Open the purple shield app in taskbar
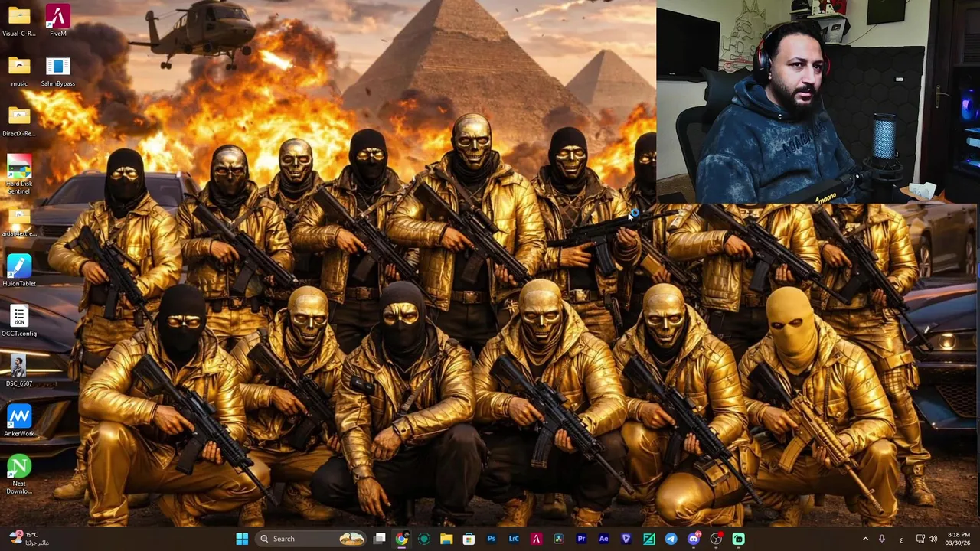 pos(626,539)
